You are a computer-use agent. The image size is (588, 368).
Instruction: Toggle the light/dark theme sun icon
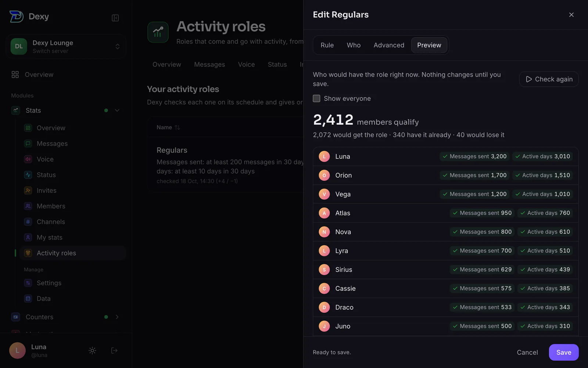click(x=92, y=351)
